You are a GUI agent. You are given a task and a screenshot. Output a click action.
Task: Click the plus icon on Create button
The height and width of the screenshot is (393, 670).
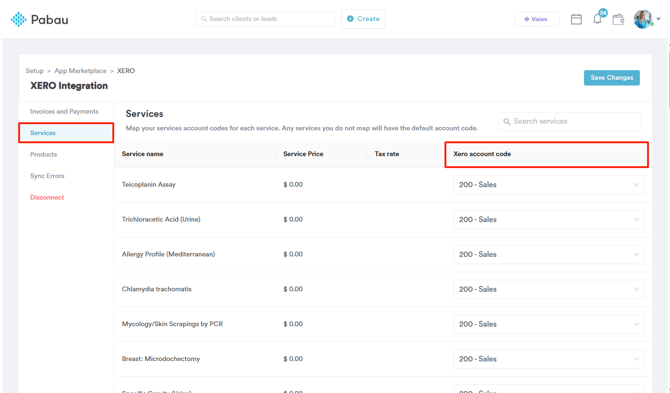point(350,19)
